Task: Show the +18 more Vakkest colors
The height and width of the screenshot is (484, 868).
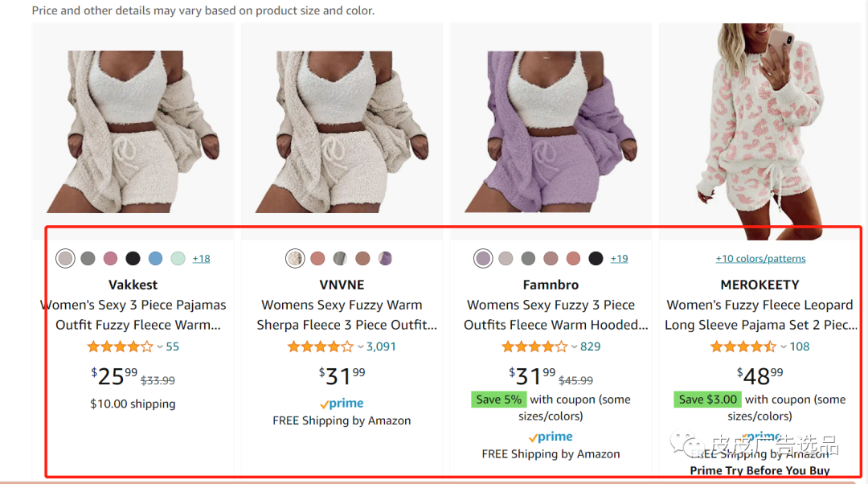Action: point(202,259)
